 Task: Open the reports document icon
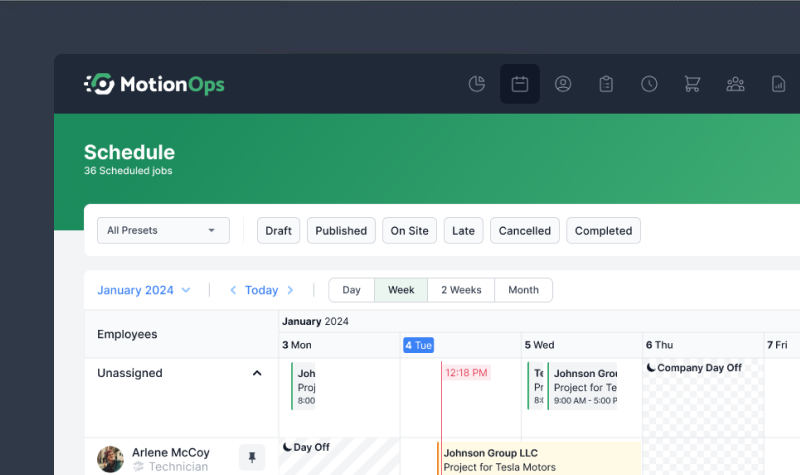pos(778,84)
